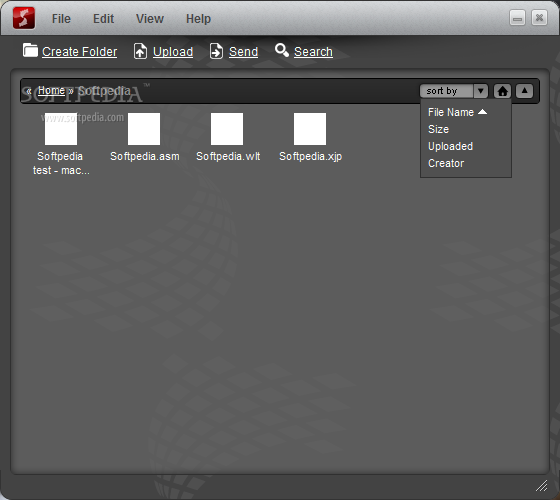Click the Search magnifier icon

[x=282, y=50]
